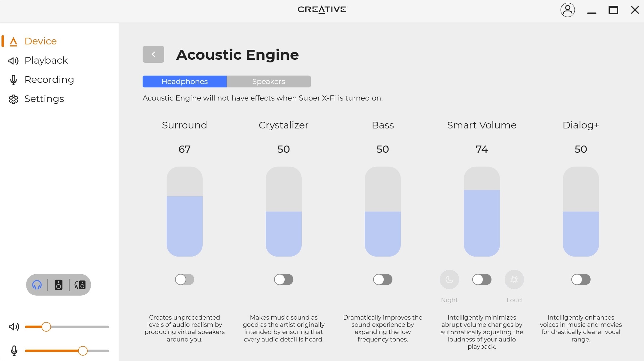Open the Playback section
This screenshot has width=644, height=361.
click(46, 60)
